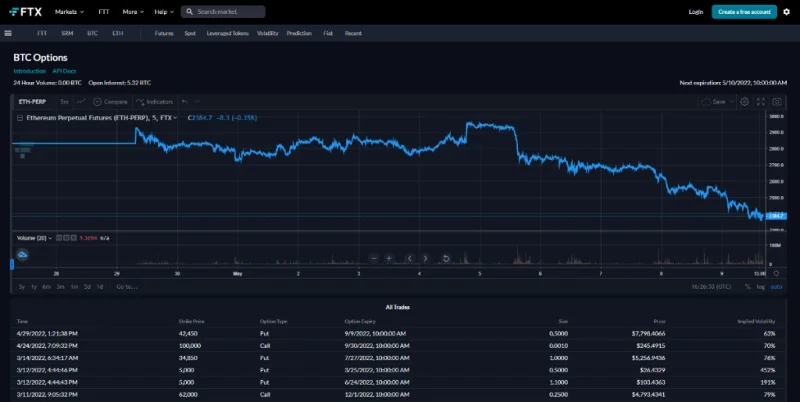Open the API Docs link
The height and width of the screenshot is (402, 800).
tap(64, 71)
